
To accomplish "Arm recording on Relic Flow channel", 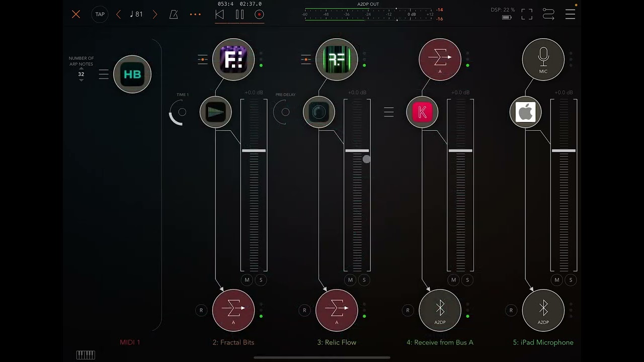I will click(x=304, y=310).
